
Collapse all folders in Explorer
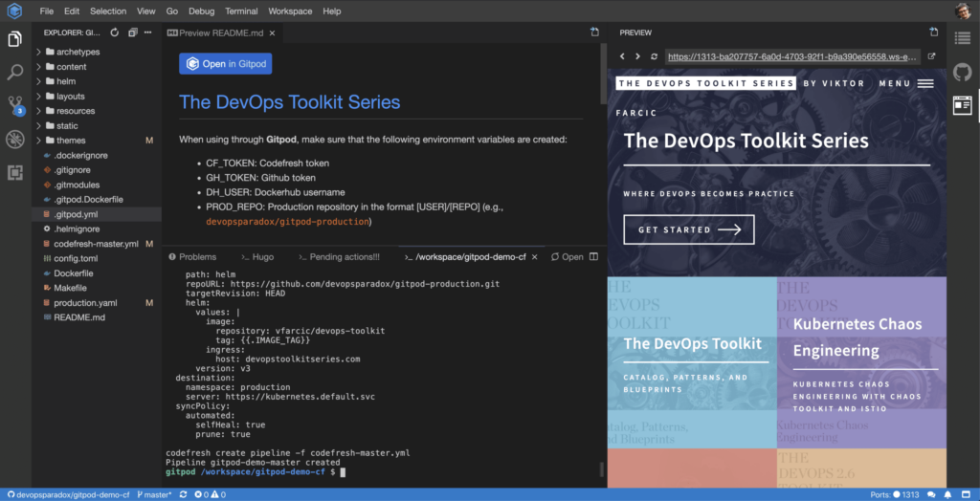tap(132, 33)
